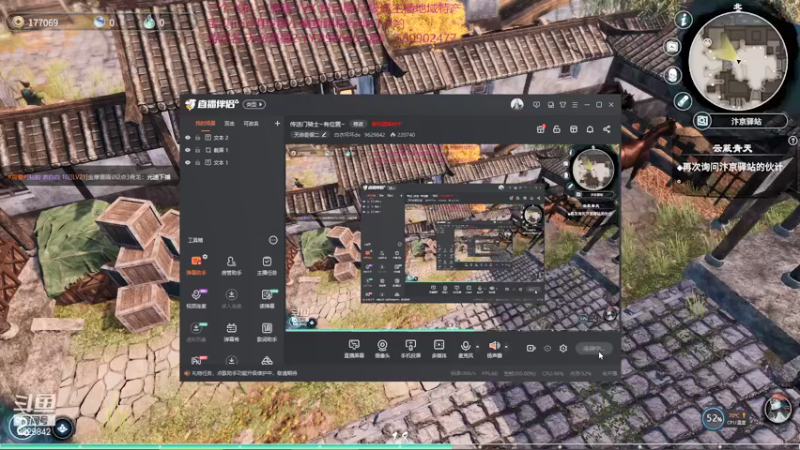The image size is (800, 450).
Task: Add a 手机投屏 phone mirroring source
Action: [x=410, y=348]
